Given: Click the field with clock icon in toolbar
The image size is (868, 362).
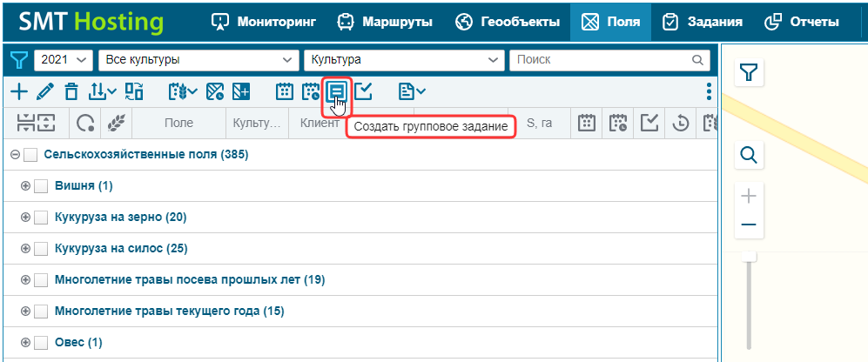Looking at the screenshot, I should [x=215, y=91].
